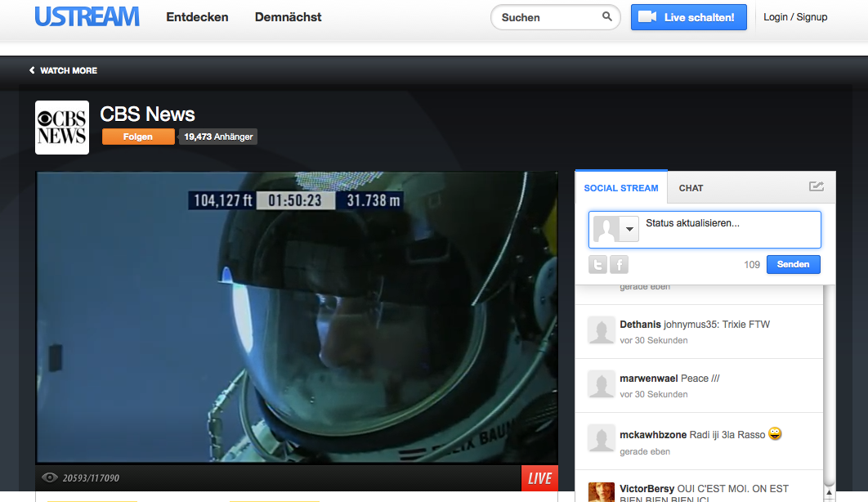Switch to the CHAT tab

(691, 188)
